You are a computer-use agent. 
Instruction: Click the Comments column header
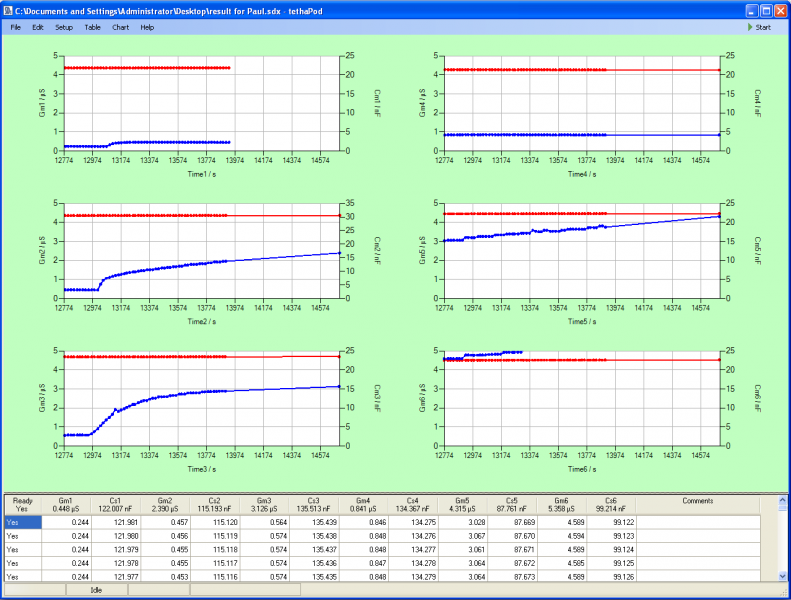698,504
